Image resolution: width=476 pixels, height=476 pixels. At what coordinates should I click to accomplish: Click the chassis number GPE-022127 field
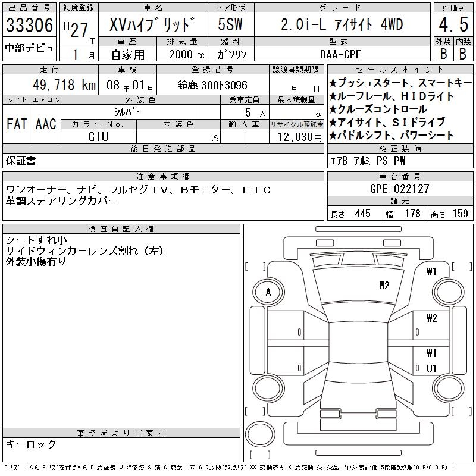click(x=400, y=189)
